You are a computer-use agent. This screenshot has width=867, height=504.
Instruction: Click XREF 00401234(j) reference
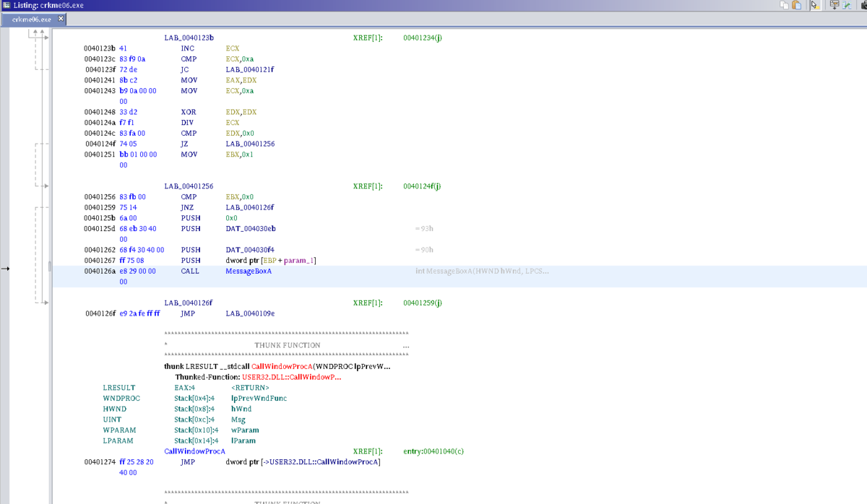tap(422, 38)
